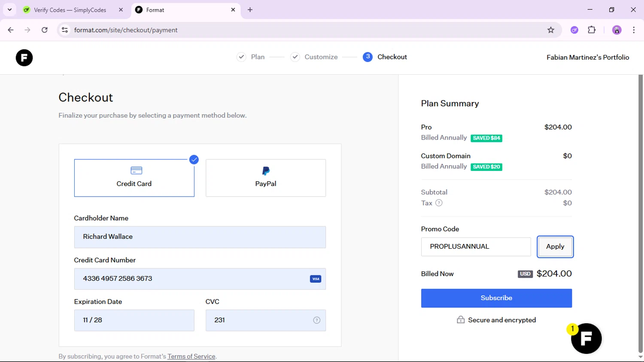Screen dimensions: 644x362
Task: Go forward in browser history
Action: pos(27,30)
